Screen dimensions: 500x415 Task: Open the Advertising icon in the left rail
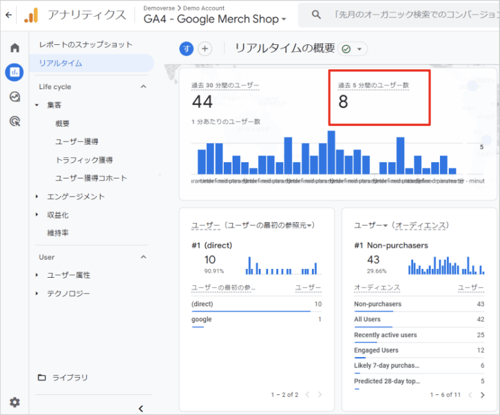[x=15, y=121]
